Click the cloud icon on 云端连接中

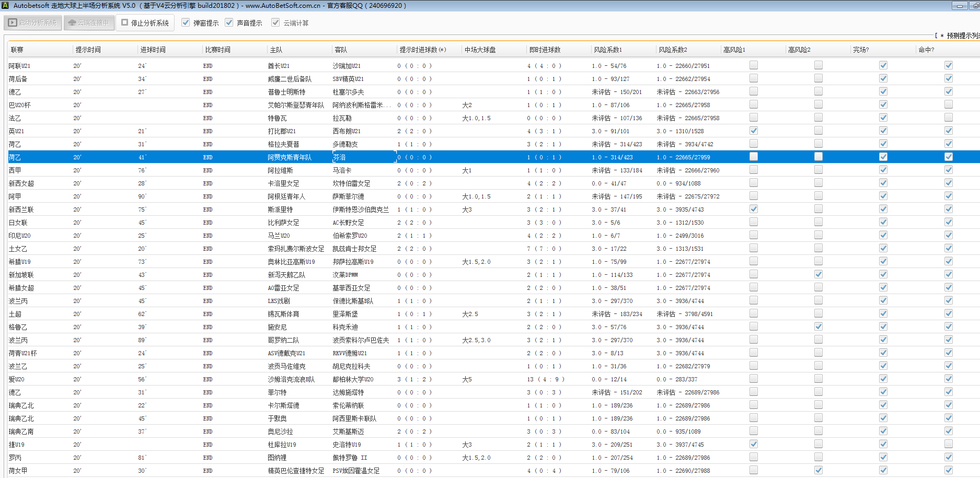coord(72,23)
